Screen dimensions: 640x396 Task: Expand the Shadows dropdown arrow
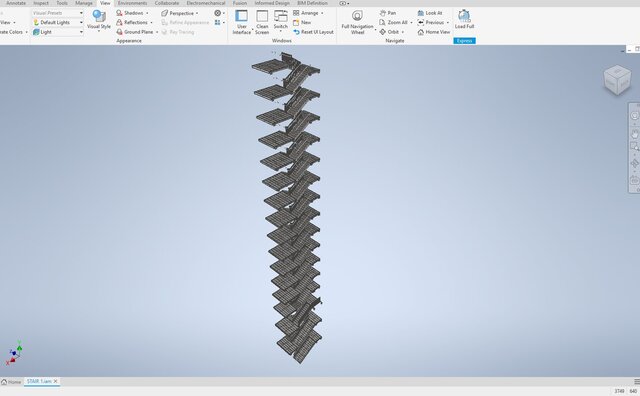coord(147,13)
